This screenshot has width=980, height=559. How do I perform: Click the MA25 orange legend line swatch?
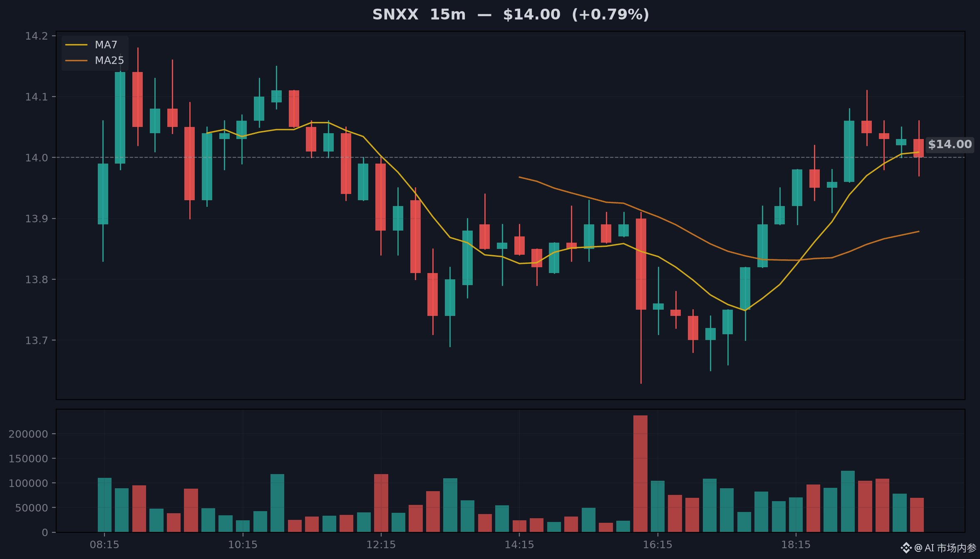[77, 60]
